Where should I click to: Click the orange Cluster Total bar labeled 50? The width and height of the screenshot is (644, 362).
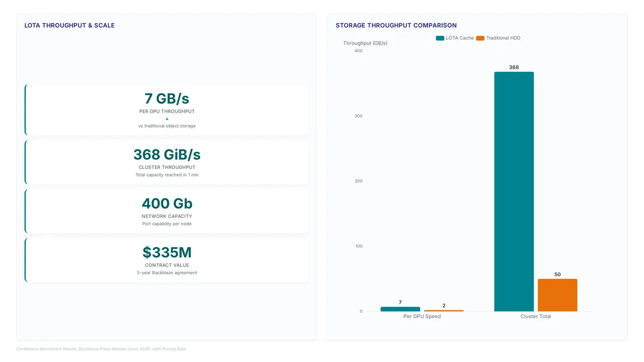point(558,295)
